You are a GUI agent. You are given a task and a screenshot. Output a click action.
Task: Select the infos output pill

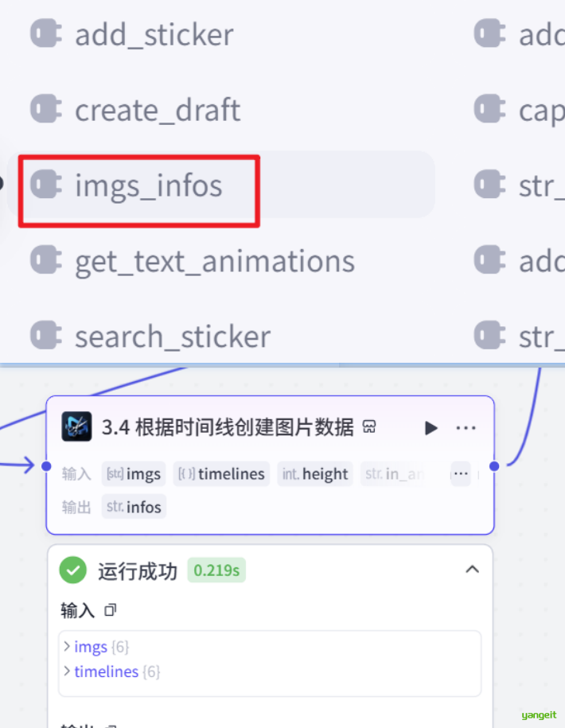point(134,507)
